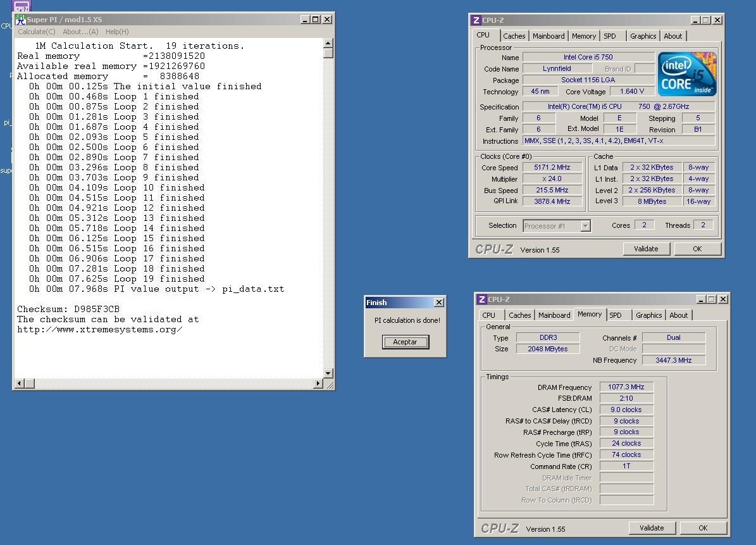
Task: Click the Super PI vertical scrollbar up arrow
Action: (x=328, y=43)
